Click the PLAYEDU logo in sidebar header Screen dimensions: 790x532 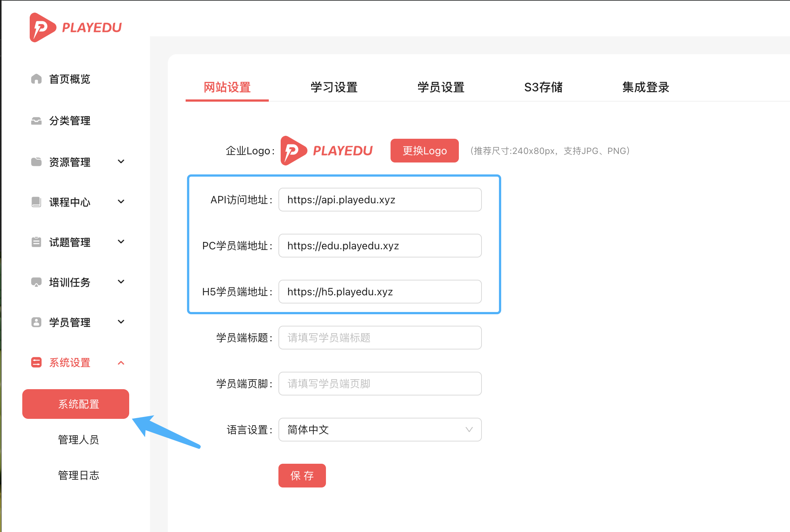pos(76,27)
